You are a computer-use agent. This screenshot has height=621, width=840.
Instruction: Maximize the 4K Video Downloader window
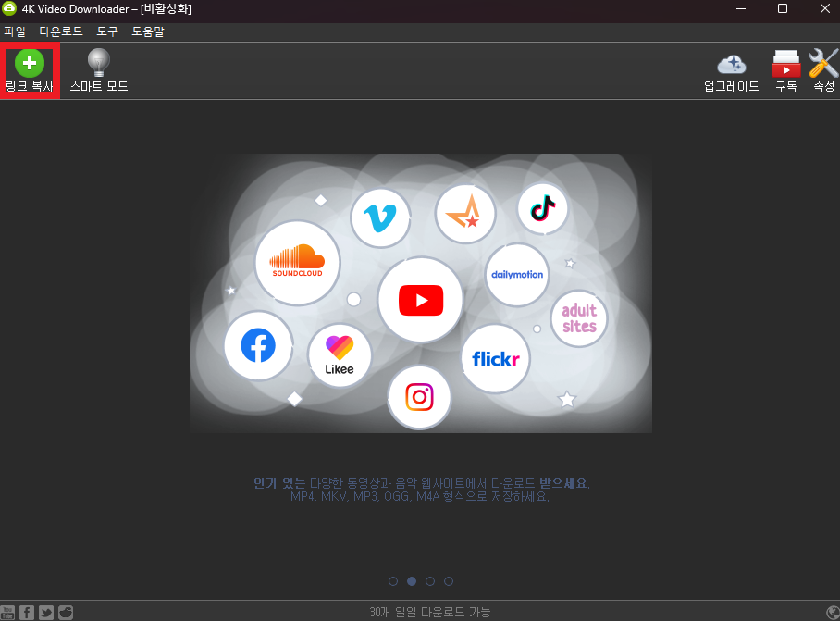pos(783,8)
